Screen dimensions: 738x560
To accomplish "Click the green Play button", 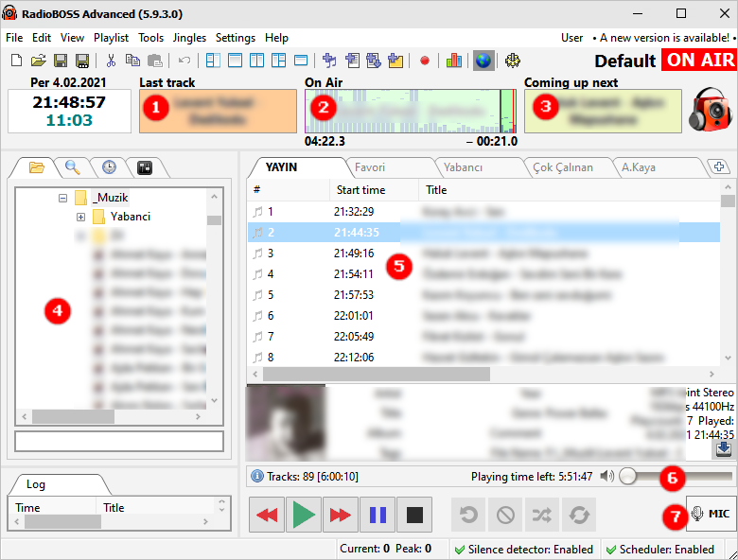I will pyautogui.click(x=304, y=515).
